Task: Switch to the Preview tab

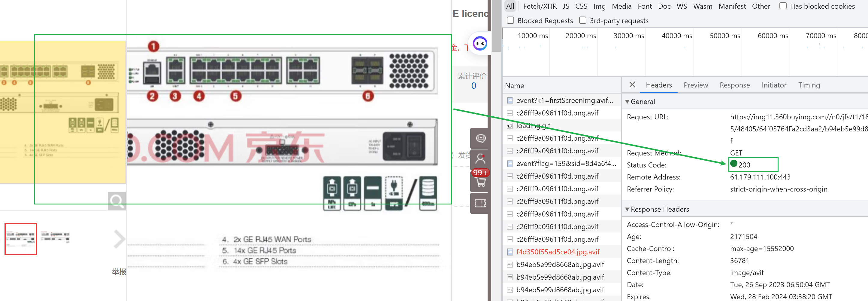Action: click(x=695, y=85)
